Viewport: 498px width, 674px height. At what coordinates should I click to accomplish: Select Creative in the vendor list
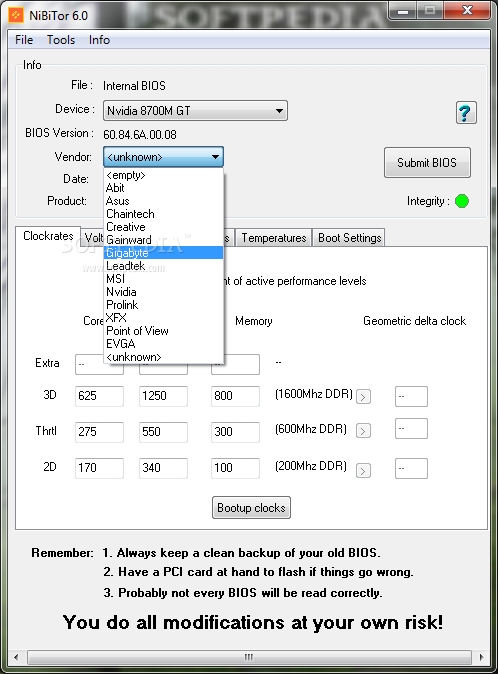pyautogui.click(x=163, y=227)
